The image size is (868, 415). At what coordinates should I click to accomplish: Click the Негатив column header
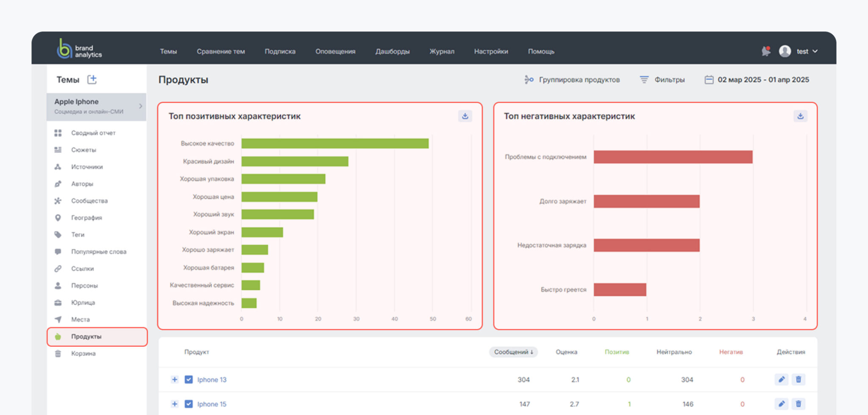731,352
